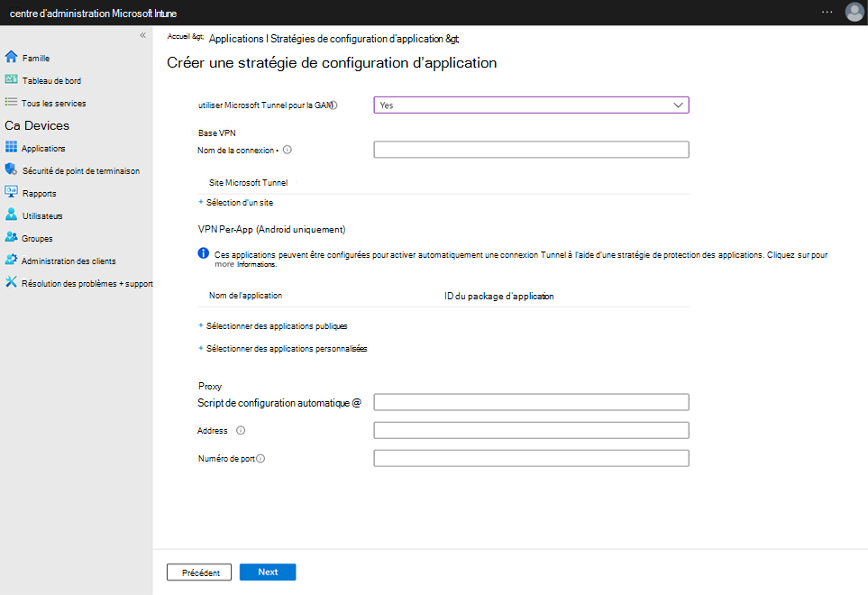Click the Administration des clients gear icon
The width and height of the screenshot is (868, 595).
[11, 259]
